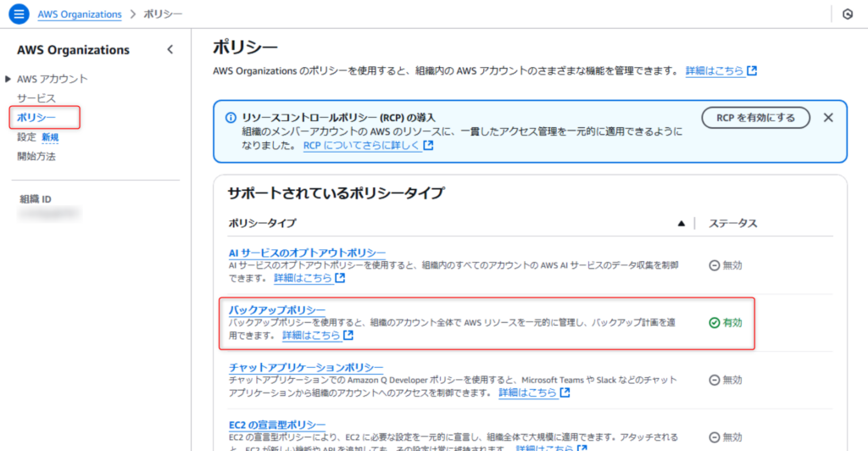Viewport: 868px width, 451px height.
Task: Open RCP についてさらに詳しく link
Action: (361, 146)
